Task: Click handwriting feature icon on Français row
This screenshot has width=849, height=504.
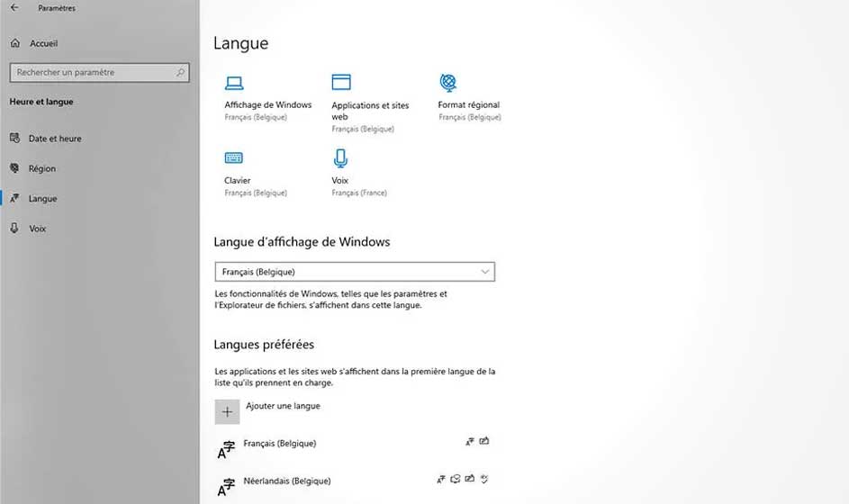Action: (484, 441)
